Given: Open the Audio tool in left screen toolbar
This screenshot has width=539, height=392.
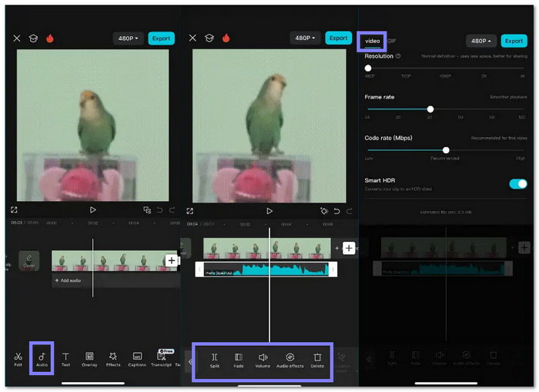Looking at the screenshot, I should coord(42,359).
